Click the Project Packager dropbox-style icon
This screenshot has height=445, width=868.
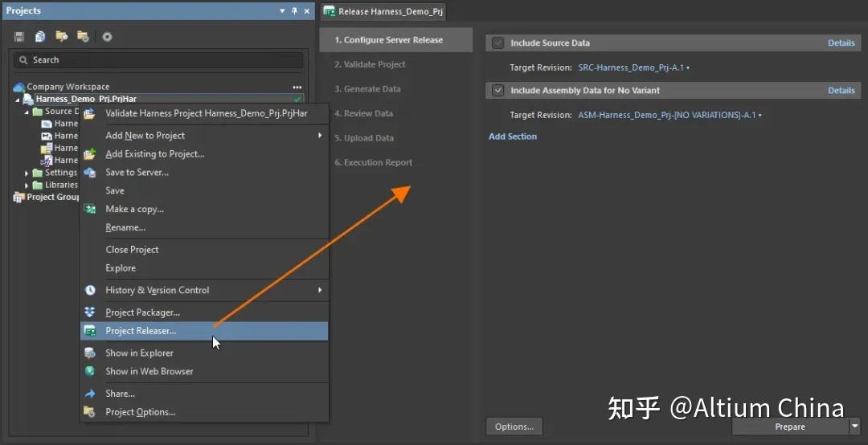click(90, 312)
